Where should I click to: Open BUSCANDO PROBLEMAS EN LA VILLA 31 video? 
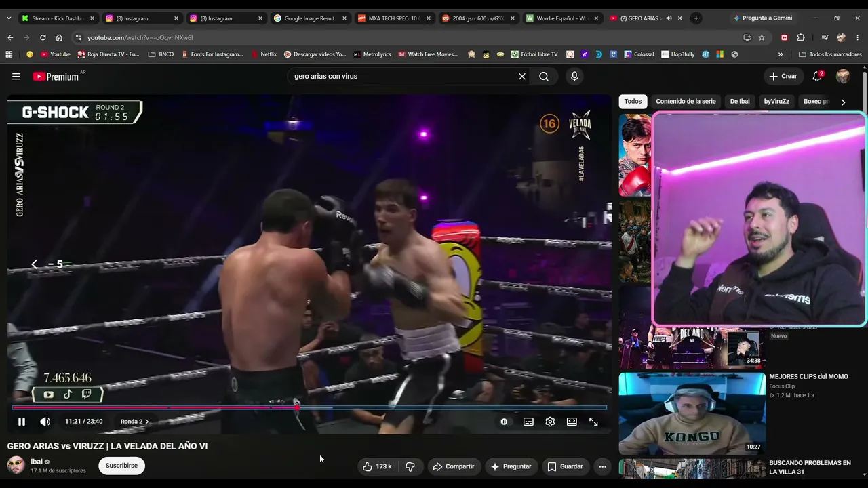[x=810, y=468]
